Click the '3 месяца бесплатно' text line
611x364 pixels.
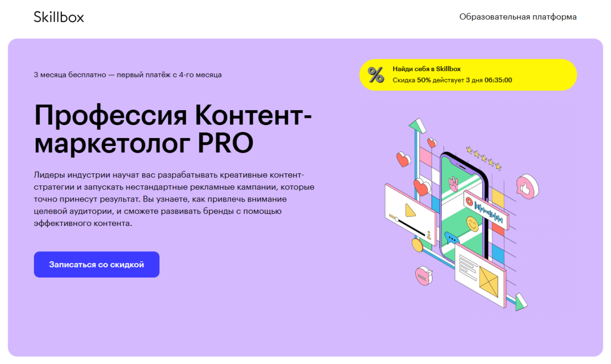tap(128, 75)
